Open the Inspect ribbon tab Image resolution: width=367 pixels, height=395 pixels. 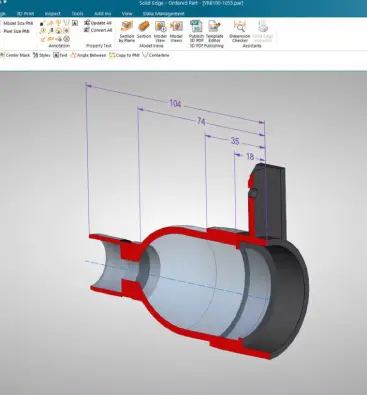coord(53,14)
